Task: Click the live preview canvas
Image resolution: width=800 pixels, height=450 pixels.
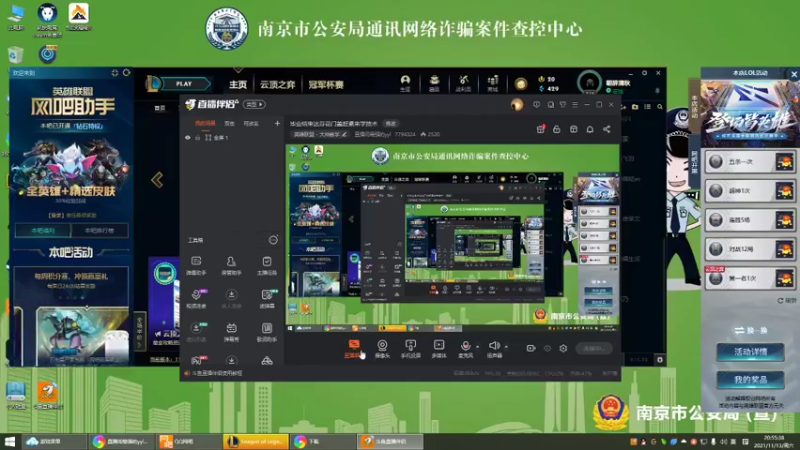Action: [453, 238]
